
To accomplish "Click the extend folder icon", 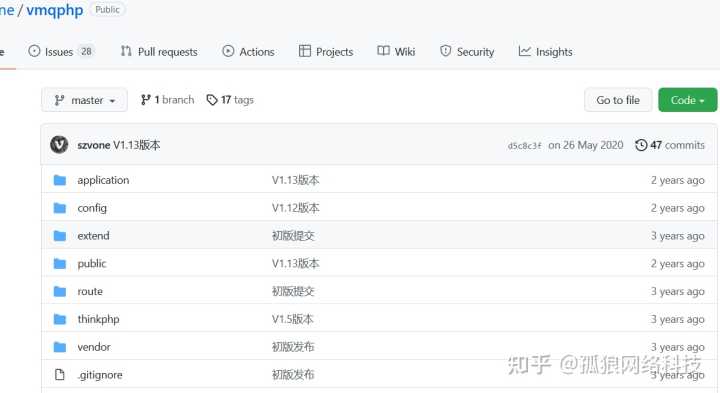I will coord(60,236).
